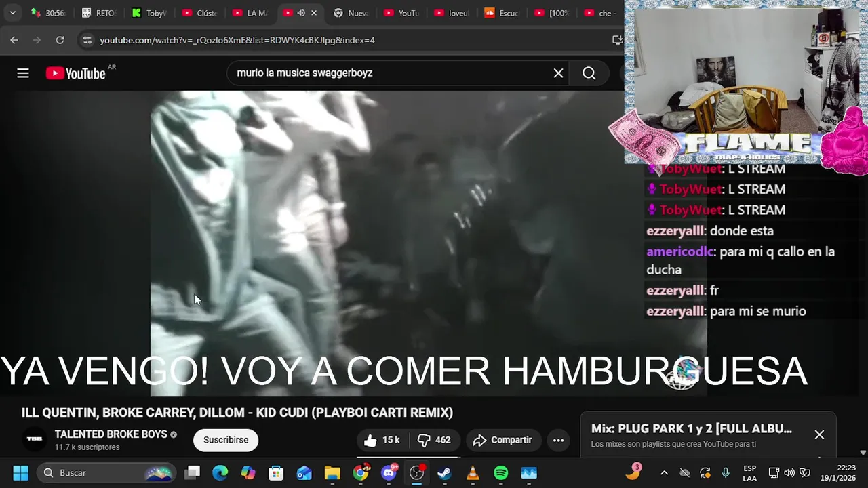The width and height of the screenshot is (868, 488).
Task: Click the microphone tray icon
Action: [726, 473]
